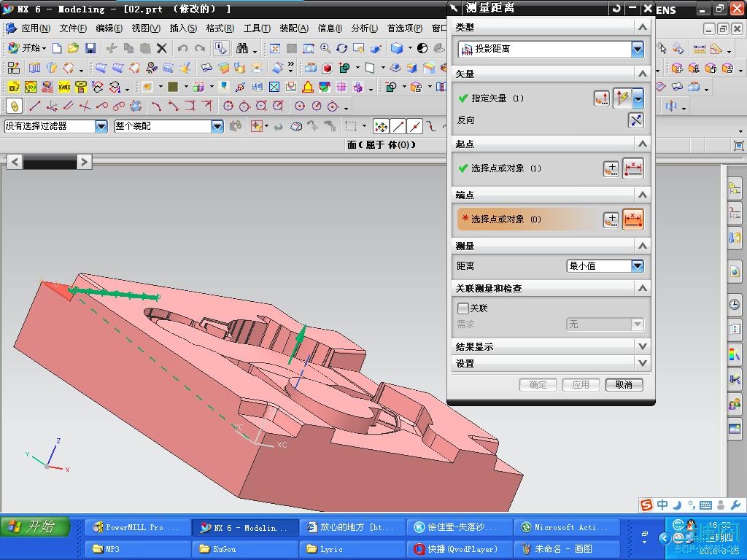Open the 应用(N) menu
This screenshot has height=560, width=747.
36,28
